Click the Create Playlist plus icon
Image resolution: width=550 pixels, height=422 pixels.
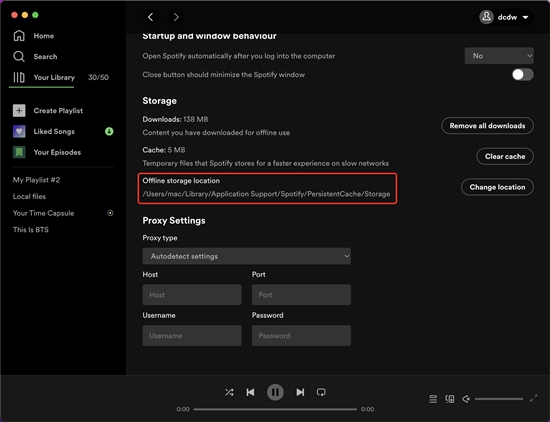point(19,110)
